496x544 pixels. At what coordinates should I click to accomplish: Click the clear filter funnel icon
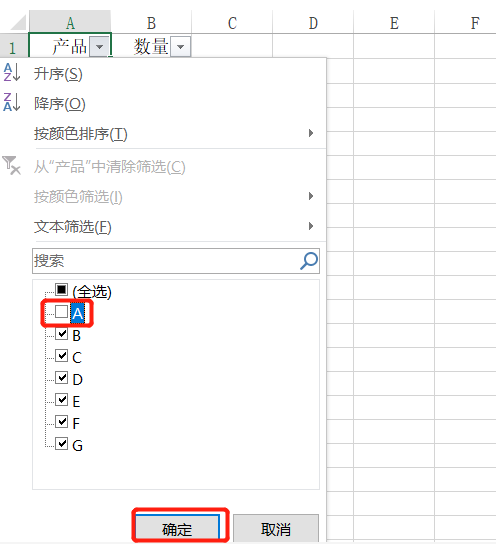coord(11,165)
